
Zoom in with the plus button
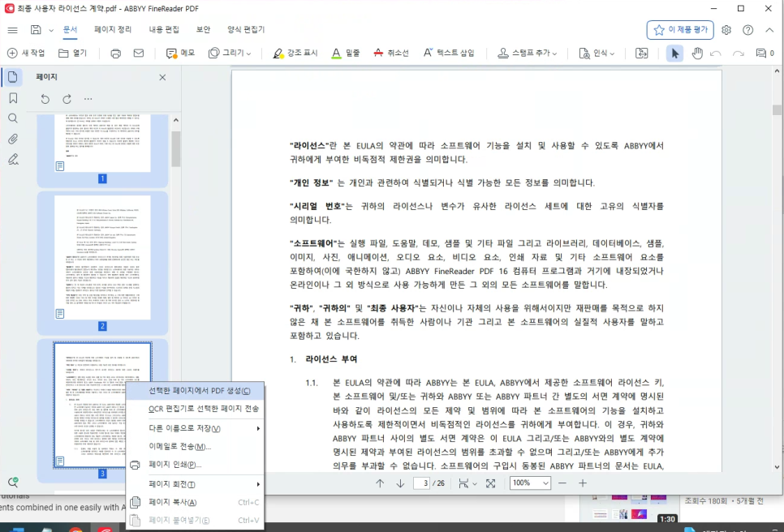click(x=583, y=483)
